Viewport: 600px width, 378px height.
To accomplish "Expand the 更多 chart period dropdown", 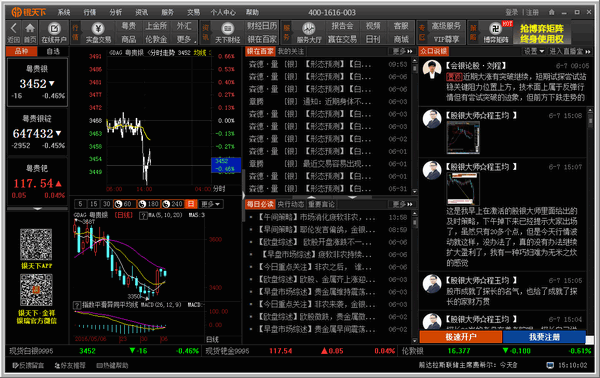I will (x=211, y=204).
